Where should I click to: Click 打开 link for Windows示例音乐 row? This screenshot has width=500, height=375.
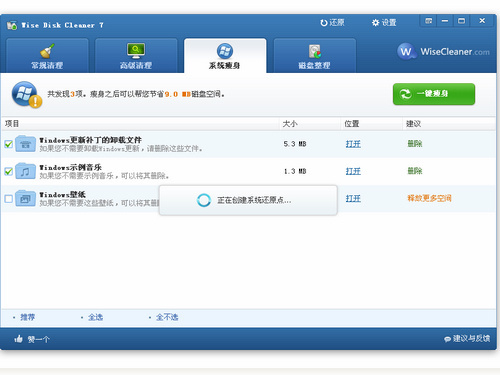pos(353,171)
